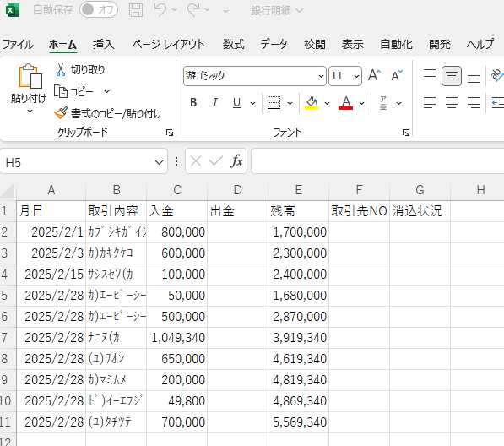
Task: Increase font size with the larger A icon
Action: click(x=375, y=75)
